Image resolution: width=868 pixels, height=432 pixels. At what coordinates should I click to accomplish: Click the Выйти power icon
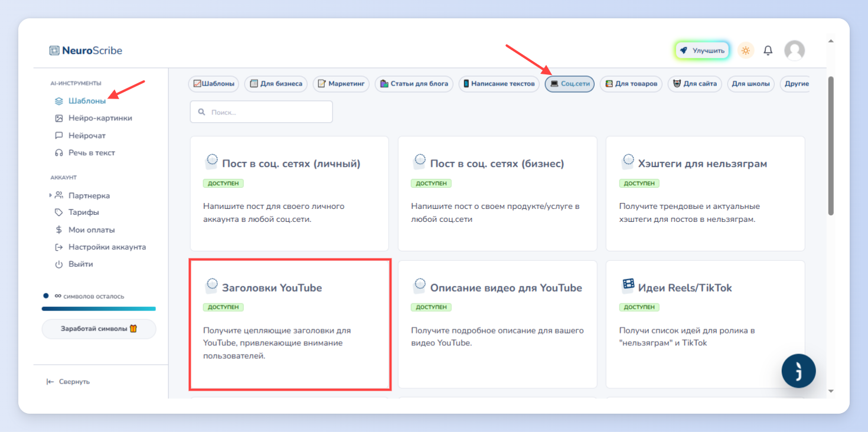click(59, 264)
